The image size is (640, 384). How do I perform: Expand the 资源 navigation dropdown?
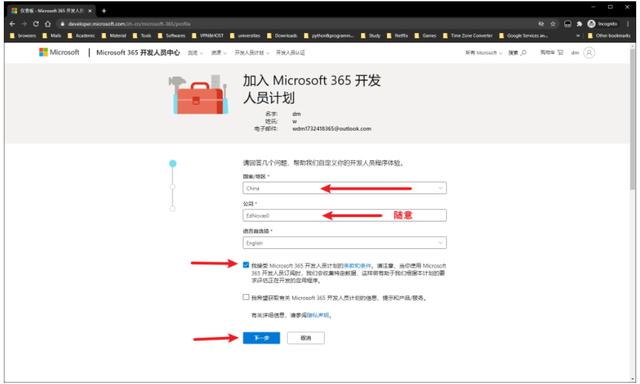point(218,53)
